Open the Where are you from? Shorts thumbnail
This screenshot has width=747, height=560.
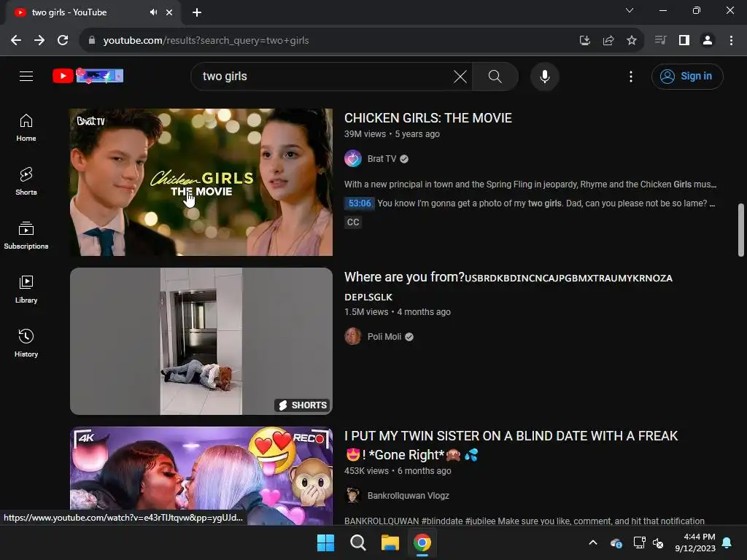click(x=201, y=341)
